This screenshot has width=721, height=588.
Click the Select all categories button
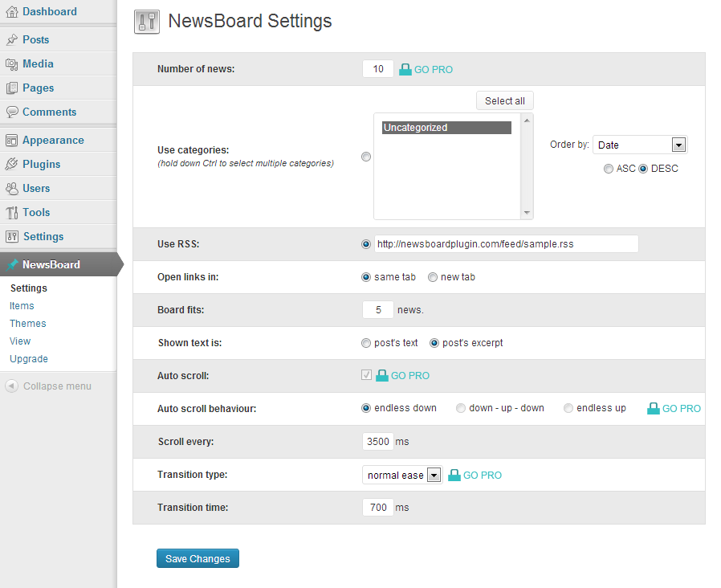point(505,100)
